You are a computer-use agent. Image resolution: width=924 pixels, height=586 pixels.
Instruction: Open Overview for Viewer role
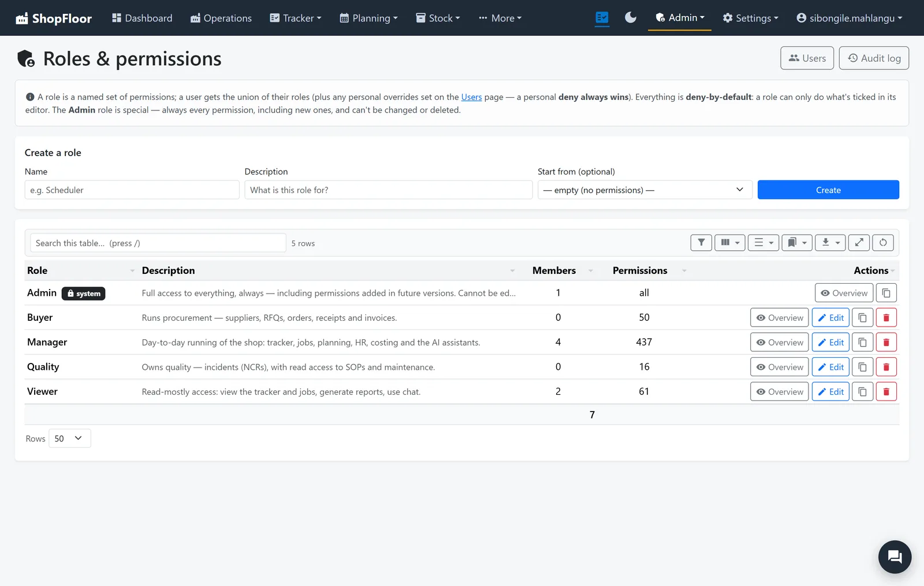pos(779,391)
